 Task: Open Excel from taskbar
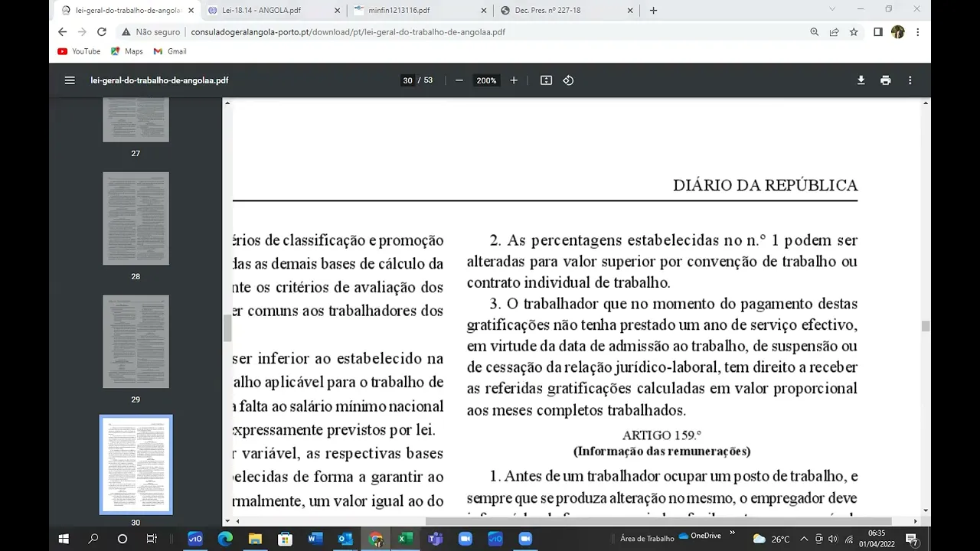404,539
